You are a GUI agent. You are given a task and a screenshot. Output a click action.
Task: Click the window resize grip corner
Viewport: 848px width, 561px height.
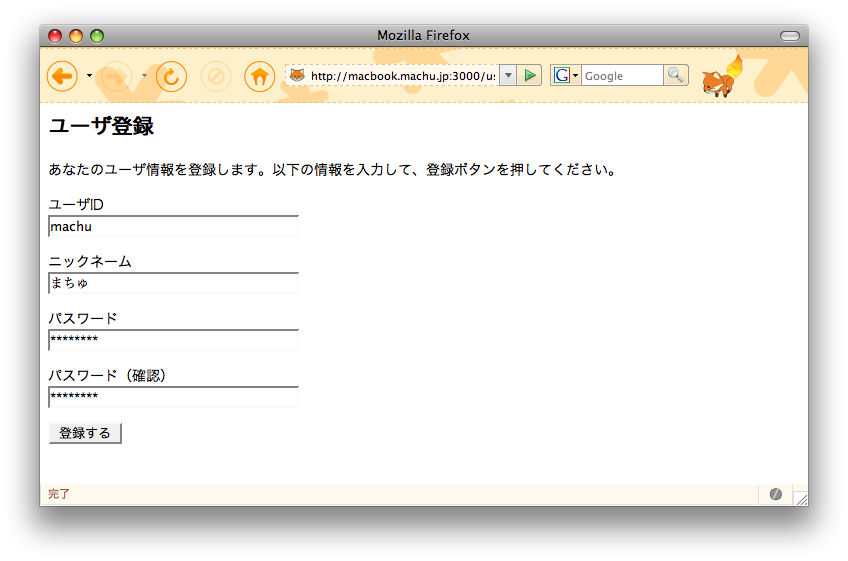pos(801,498)
